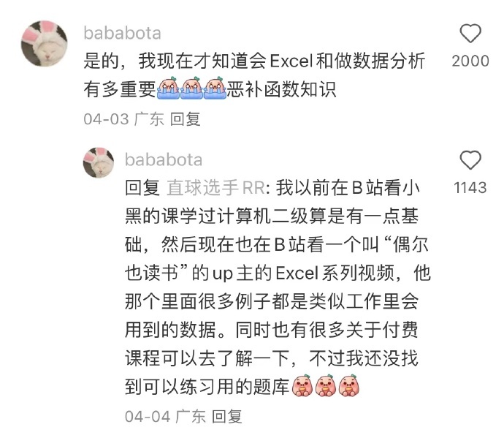Tap the last crying emoji before 恶补函数知识
The width and height of the screenshot is (504, 438).
(x=215, y=88)
